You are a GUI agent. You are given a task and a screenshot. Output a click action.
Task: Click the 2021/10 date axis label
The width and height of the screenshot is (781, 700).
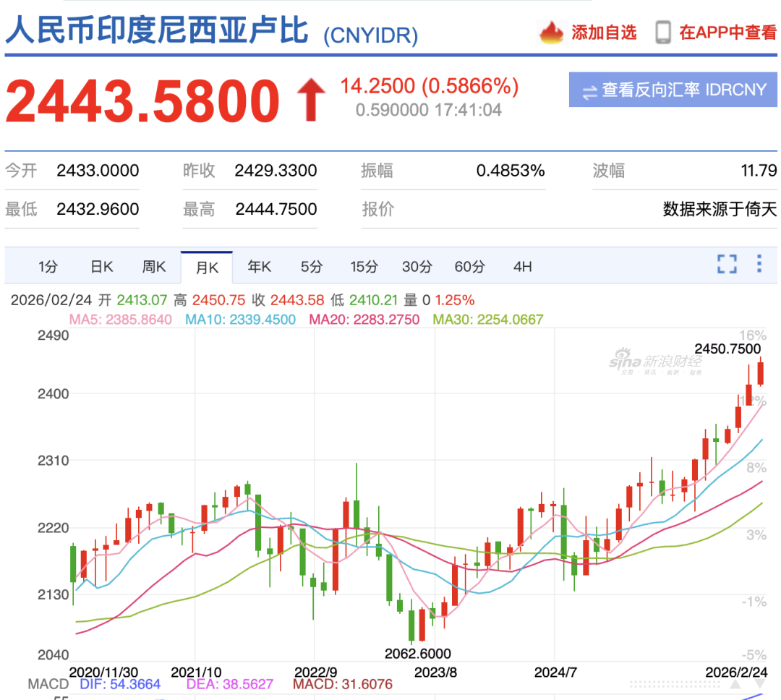[196, 672]
